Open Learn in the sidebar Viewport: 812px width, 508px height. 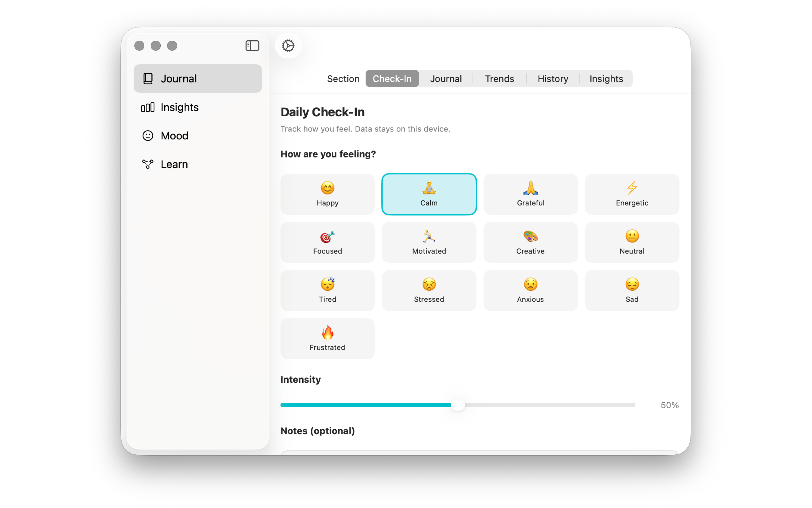(x=198, y=164)
